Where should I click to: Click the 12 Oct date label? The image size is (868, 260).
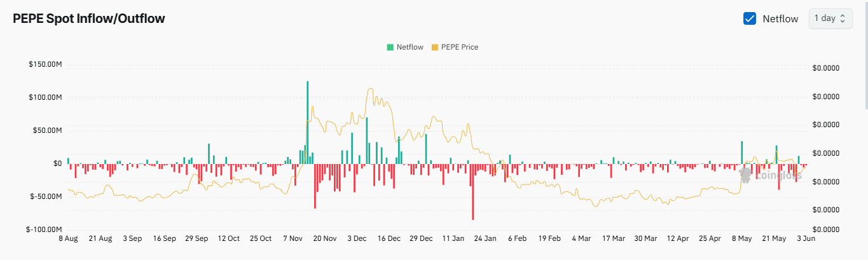pos(228,239)
